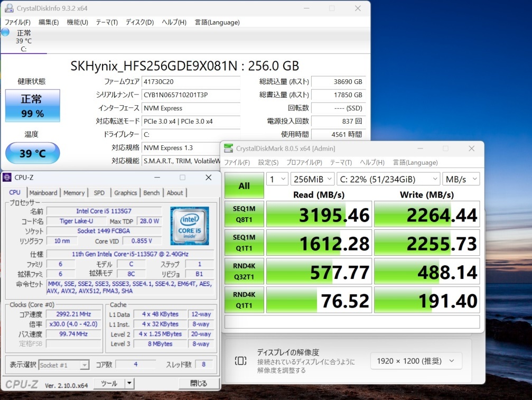The height and width of the screenshot is (400, 532).
Task: Click the SEQ1M Q8T1 read result 3195.46
Action: (x=319, y=214)
